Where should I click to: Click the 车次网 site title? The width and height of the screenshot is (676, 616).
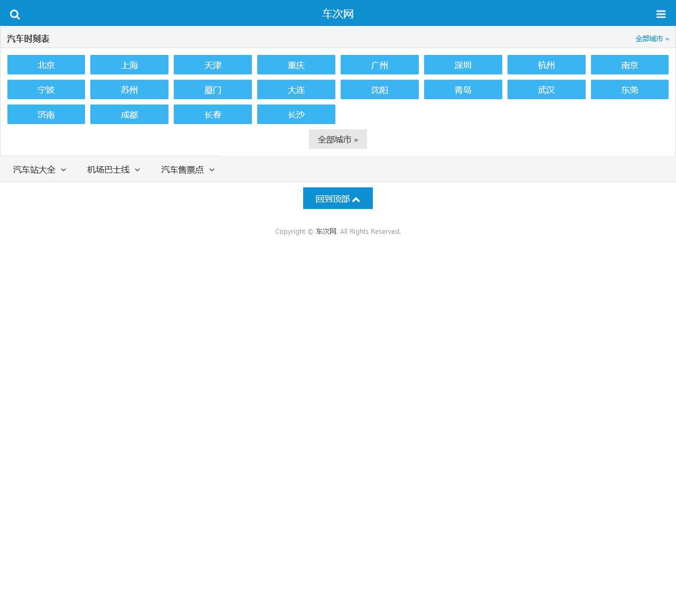tap(338, 14)
